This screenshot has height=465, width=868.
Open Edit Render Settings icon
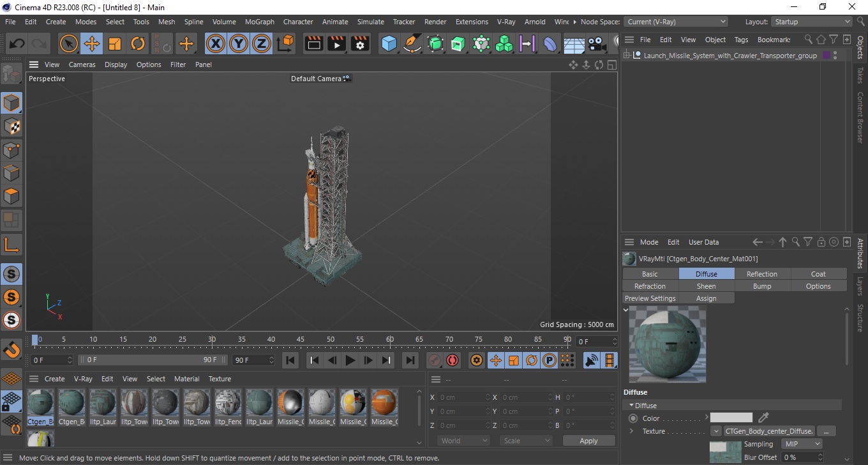361,43
